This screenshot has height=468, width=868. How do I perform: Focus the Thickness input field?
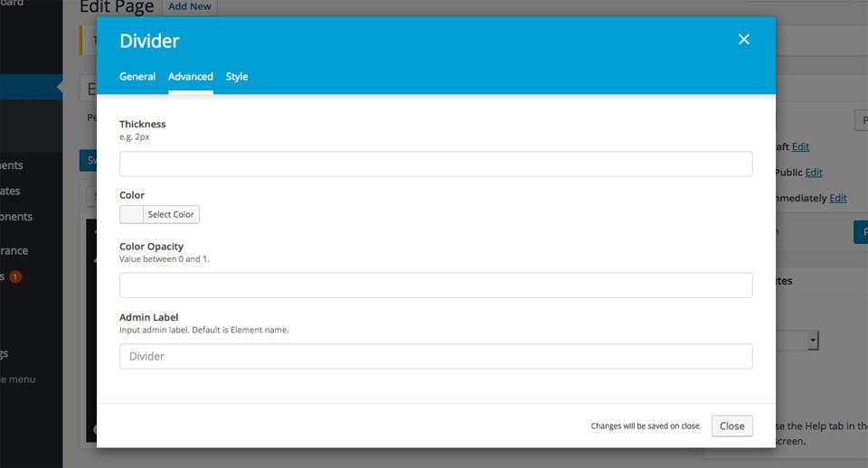(x=436, y=164)
